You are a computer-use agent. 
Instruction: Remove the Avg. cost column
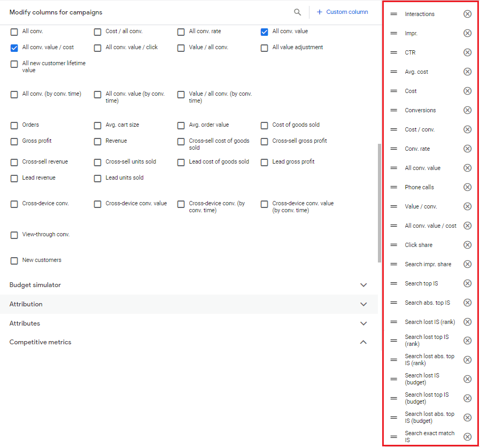click(467, 72)
